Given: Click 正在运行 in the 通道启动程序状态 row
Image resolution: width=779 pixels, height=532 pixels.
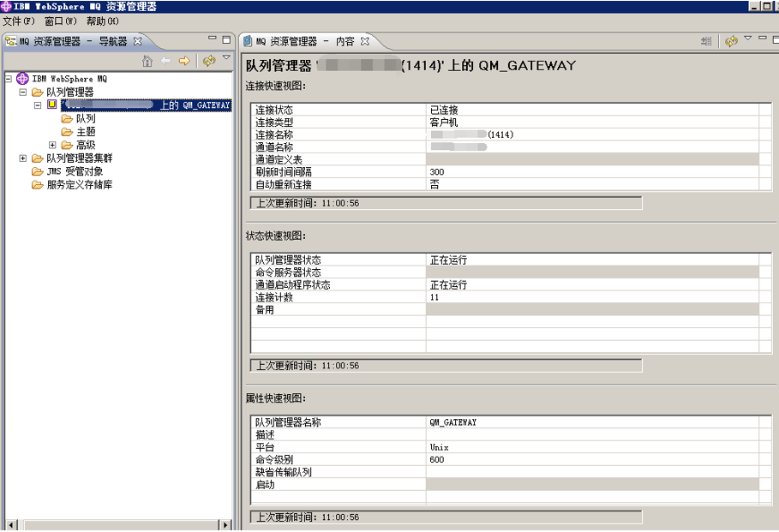Looking at the screenshot, I should tap(448, 284).
